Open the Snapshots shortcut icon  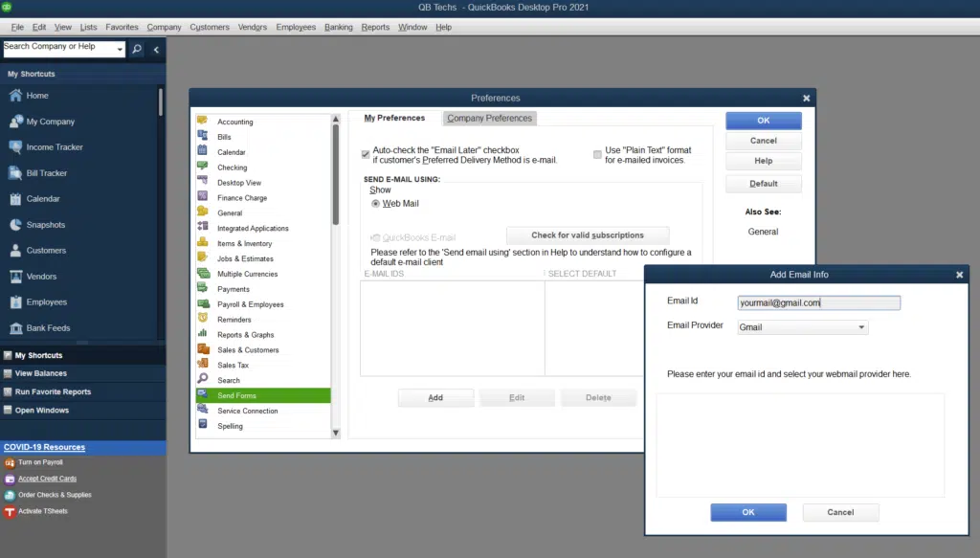15,224
